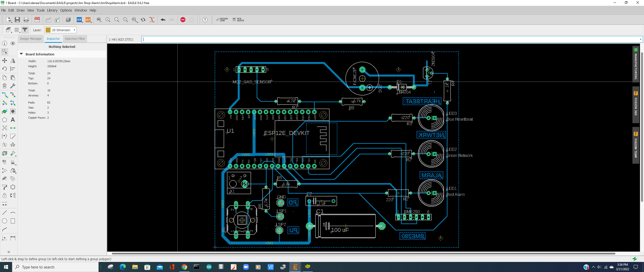Viewport: 644px width, 272px height.
Task: Click the PCB Quote button
Action: coord(238,20)
